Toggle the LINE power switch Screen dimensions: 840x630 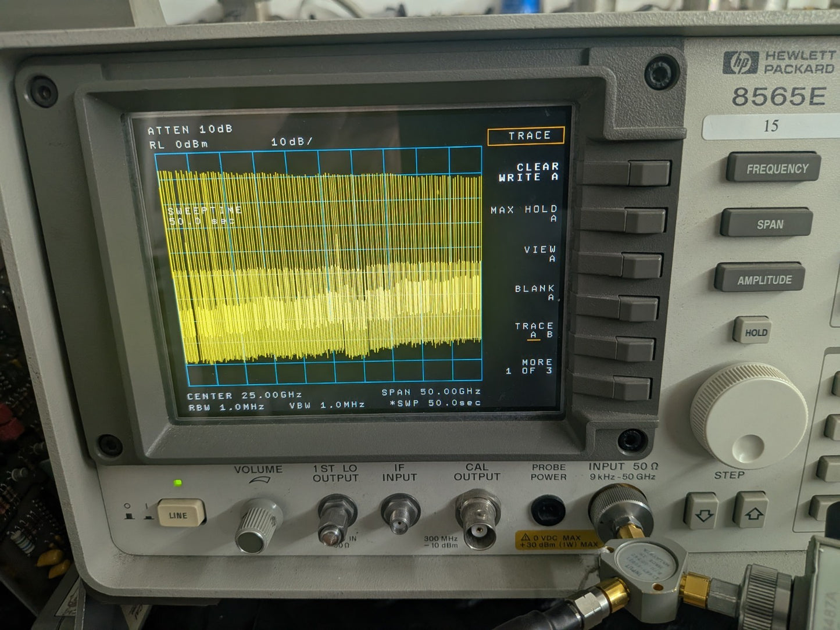coord(181,514)
